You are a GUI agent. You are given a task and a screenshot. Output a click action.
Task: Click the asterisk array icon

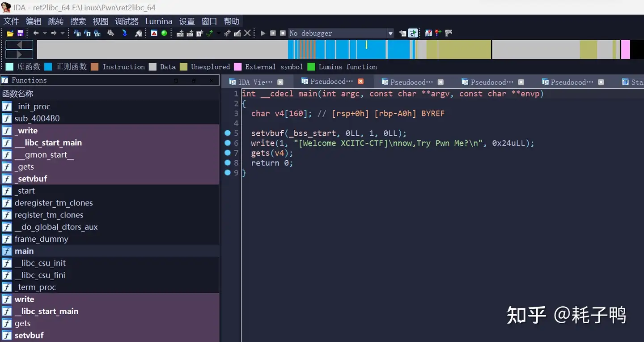coord(227,33)
